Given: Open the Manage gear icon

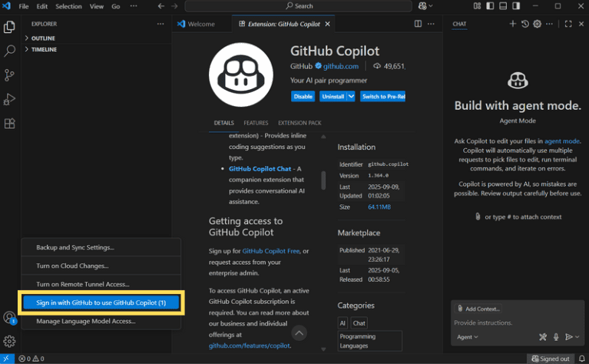Looking at the screenshot, I should [9, 341].
